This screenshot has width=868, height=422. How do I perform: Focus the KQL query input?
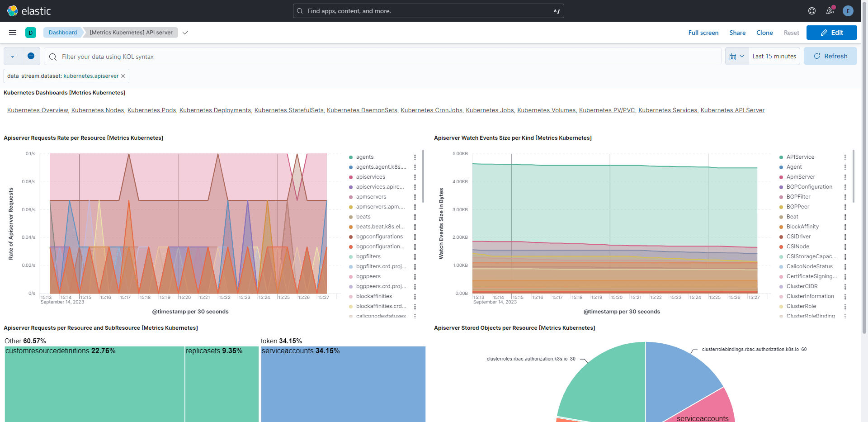click(x=382, y=57)
